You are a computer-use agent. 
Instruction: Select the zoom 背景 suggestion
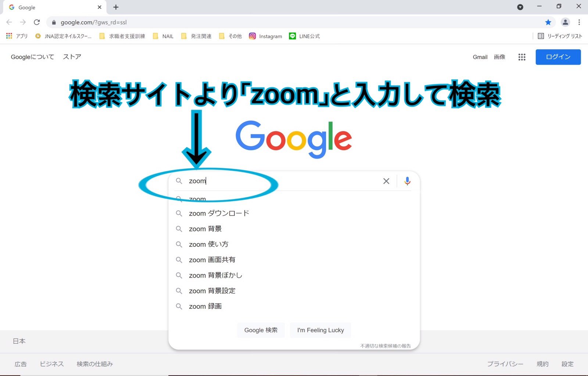click(x=294, y=229)
